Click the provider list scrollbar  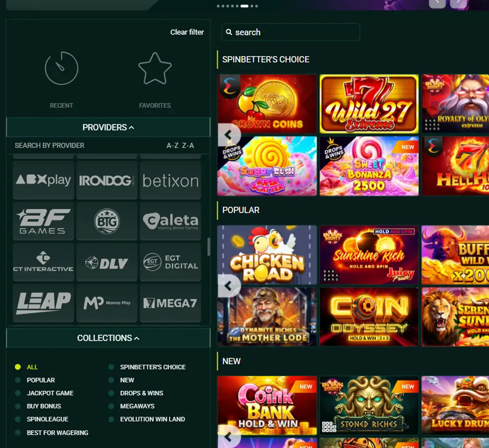pos(209,247)
